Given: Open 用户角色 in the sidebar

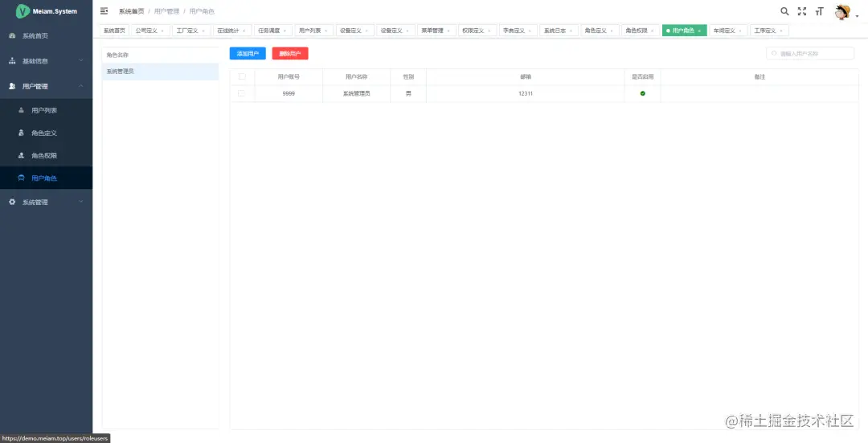Looking at the screenshot, I should point(46,178).
